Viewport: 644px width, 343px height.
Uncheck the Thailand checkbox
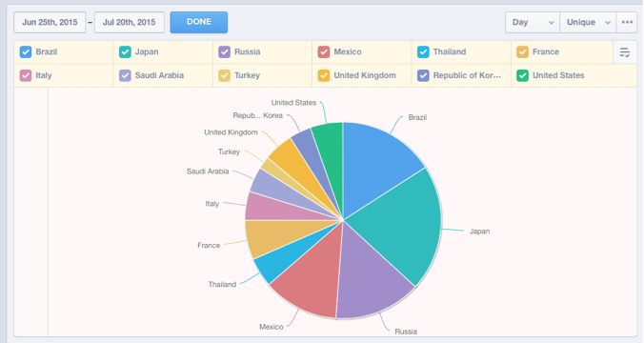[x=423, y=52]
